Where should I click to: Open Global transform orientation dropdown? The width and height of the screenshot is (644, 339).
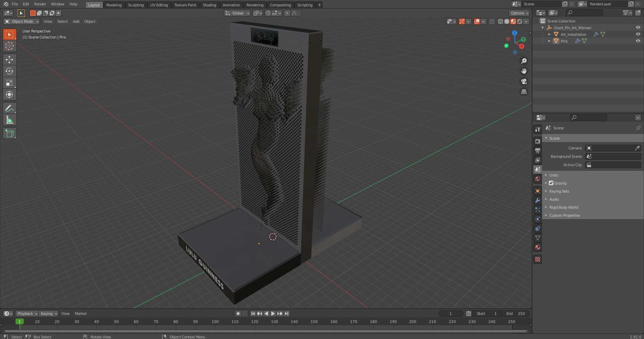pos(237,13)
